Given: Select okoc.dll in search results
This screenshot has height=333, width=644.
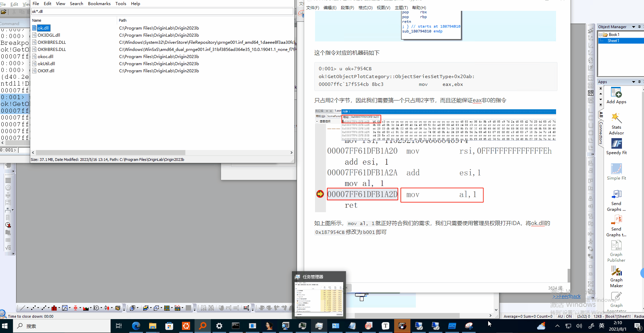Looking at the screenshot, I should pos(45,56).
